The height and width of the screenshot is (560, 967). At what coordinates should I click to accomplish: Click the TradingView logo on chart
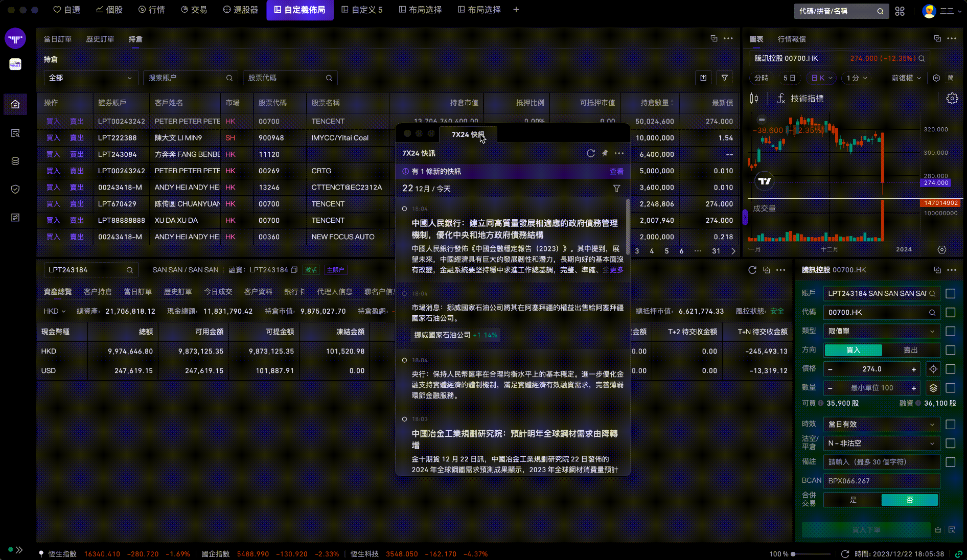click(765, 181)
